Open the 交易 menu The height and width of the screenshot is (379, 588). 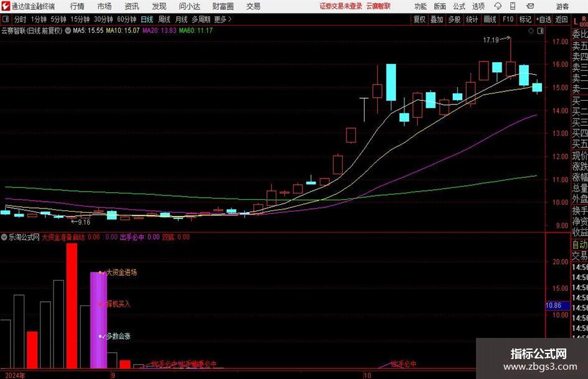pos(253,6)
